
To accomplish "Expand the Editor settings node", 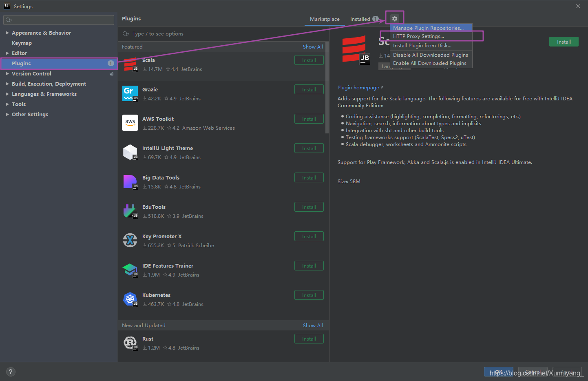I will pos(7,53).
